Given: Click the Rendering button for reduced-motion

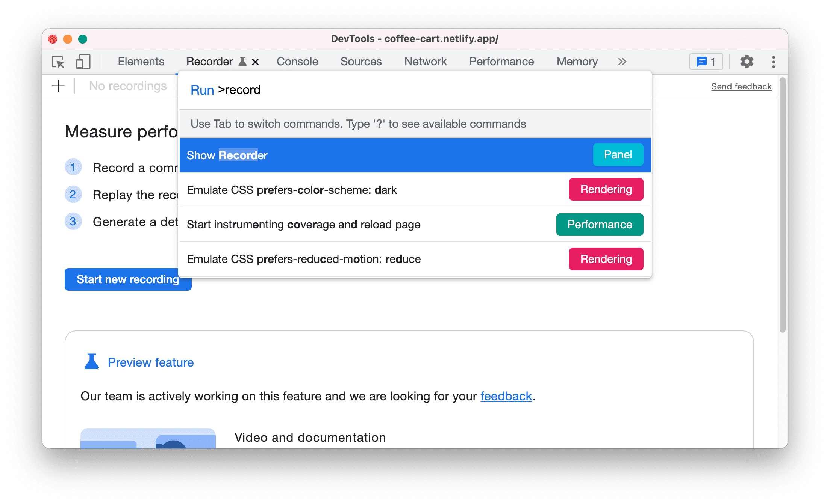Looking at the screenshot, I should coord(606,259).
